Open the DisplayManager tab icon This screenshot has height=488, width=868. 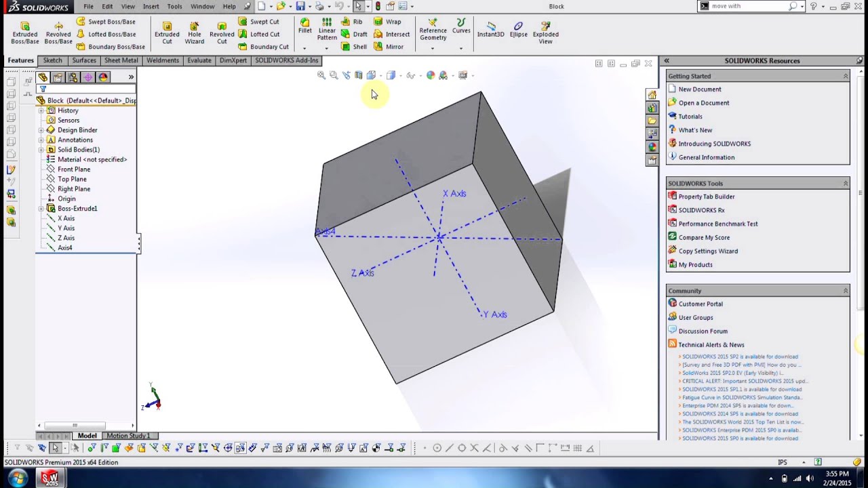(103, 77)
